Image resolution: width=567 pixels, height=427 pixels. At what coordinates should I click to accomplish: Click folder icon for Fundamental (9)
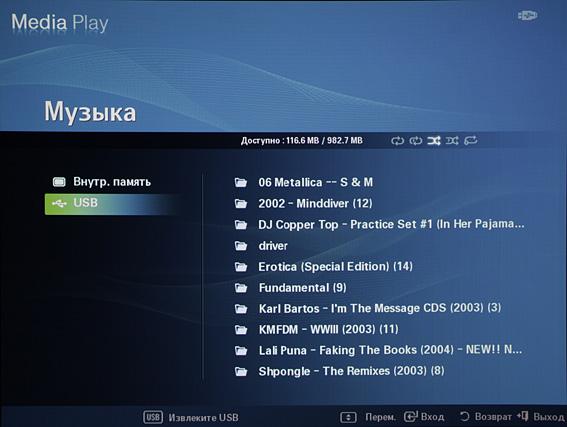pos(241,288)
